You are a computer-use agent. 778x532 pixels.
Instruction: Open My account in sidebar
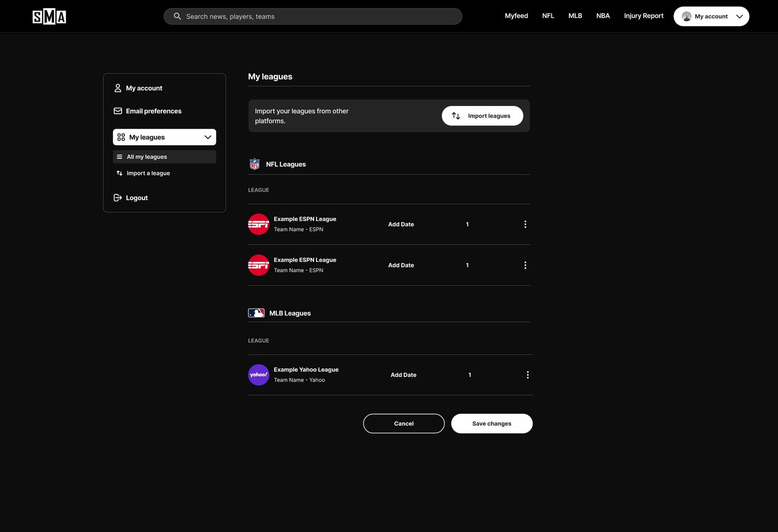(144, 88)
